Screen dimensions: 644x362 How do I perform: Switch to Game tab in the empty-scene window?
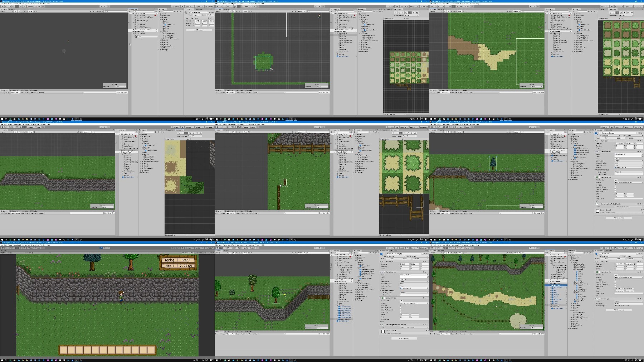coord(12,9)
